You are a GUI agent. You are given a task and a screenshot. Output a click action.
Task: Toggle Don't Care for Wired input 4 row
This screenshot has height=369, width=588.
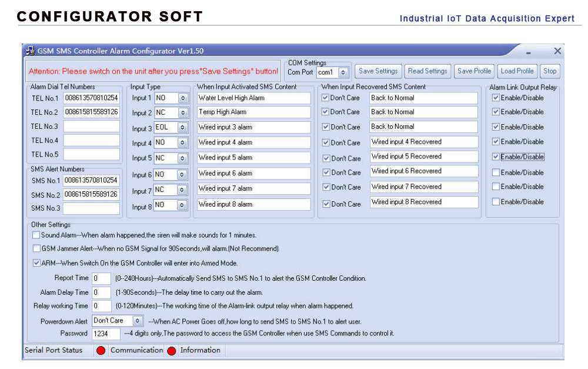click(x=326, y=142)
